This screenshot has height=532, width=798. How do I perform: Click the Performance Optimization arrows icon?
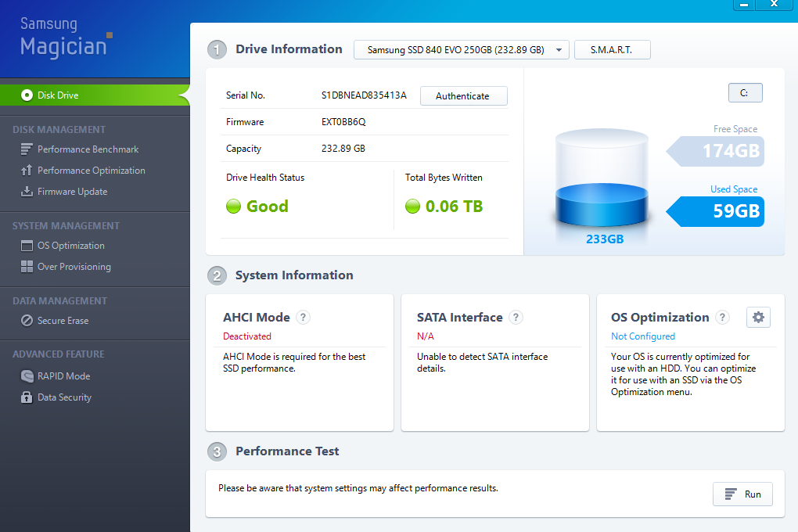click(27, 171)
